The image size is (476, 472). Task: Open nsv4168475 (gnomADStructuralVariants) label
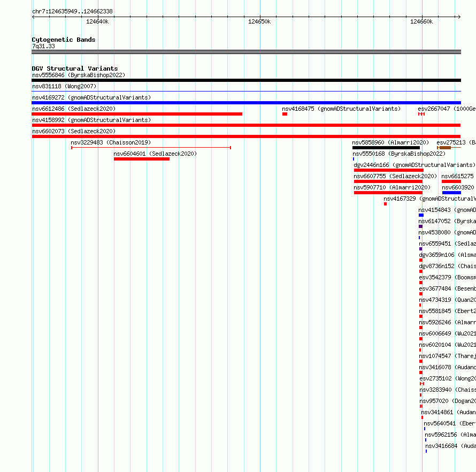[x=341, y=109]
